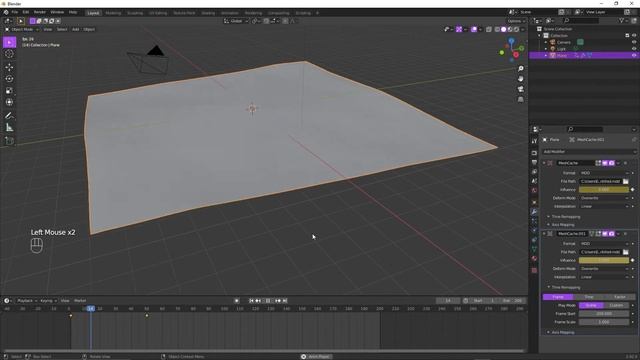640x360 pixels.
Task: Select the Rotate tool in viewport toolbar
Action: point(9,79)
